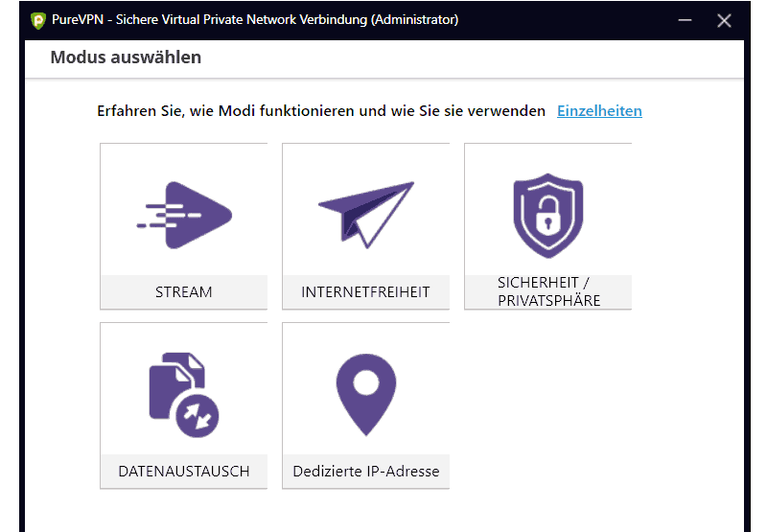Select the DATENAUSTAUSCH mode label
This screenshot has width=767, height=532.
(184, 471)
